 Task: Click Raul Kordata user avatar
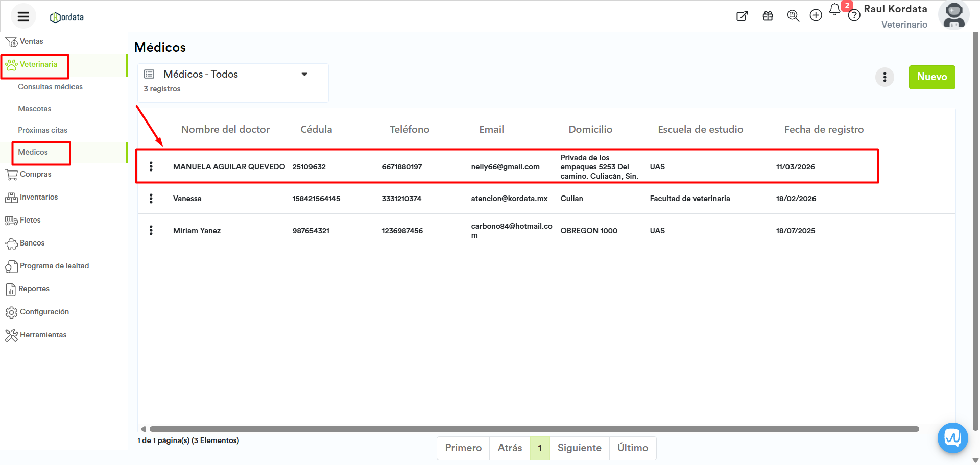[x=953, y=15]
